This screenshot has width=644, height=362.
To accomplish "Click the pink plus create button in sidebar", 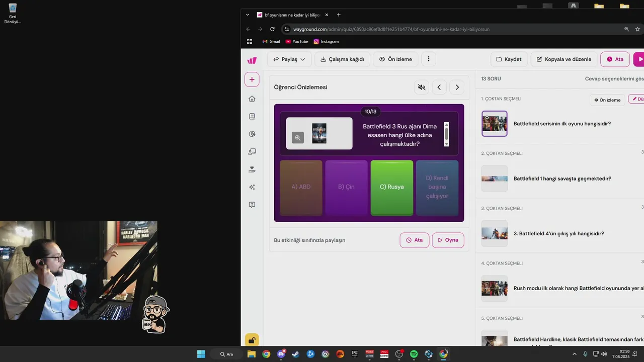I will [x=252, y=79].
